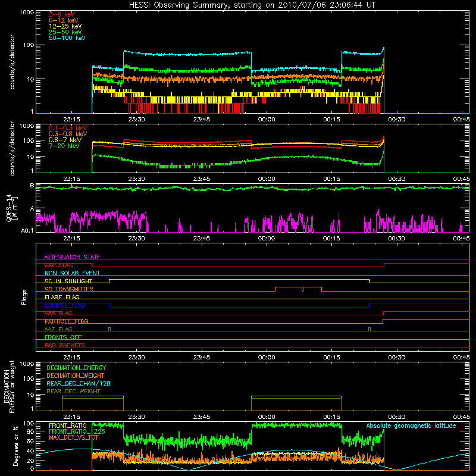Select the BAD_PACKETS flag label
This screenshot has width=476, height=476.
(65, 345)
